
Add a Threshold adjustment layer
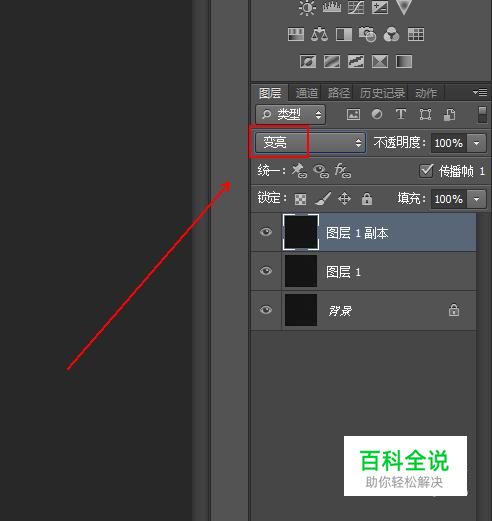coord(356,62)
